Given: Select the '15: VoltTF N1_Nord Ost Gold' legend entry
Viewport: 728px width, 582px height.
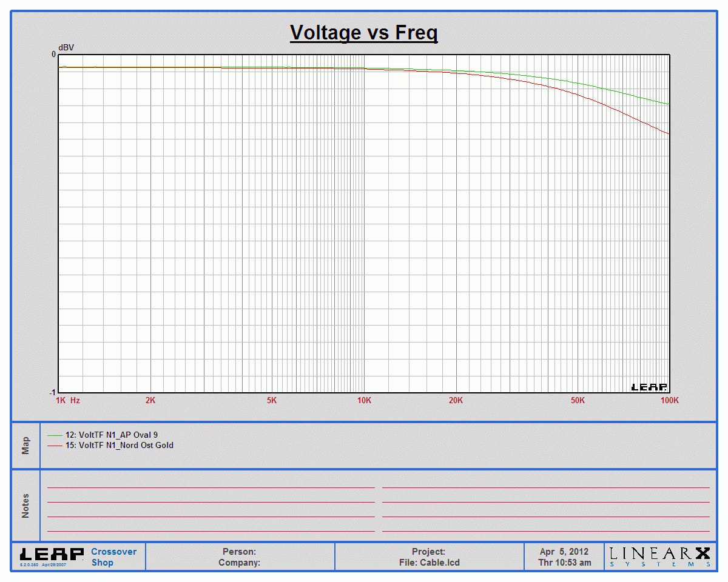Looking at the screenshot, I should pyautogui.click(x=120, y=446).
